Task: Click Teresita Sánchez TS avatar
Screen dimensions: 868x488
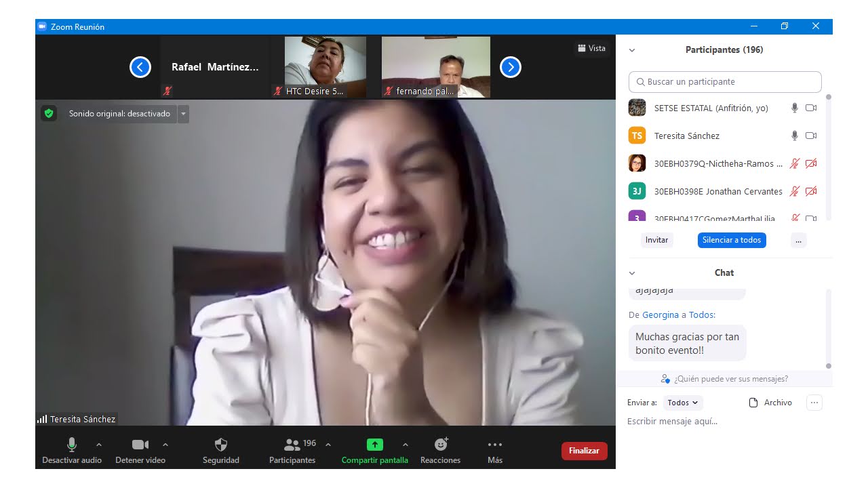Action: click(637, 136)
